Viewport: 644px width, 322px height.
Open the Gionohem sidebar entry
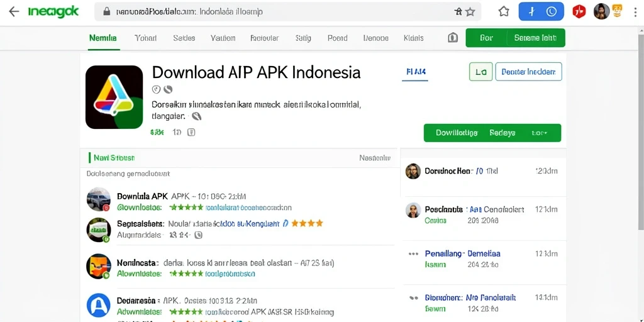coord(483,303)
